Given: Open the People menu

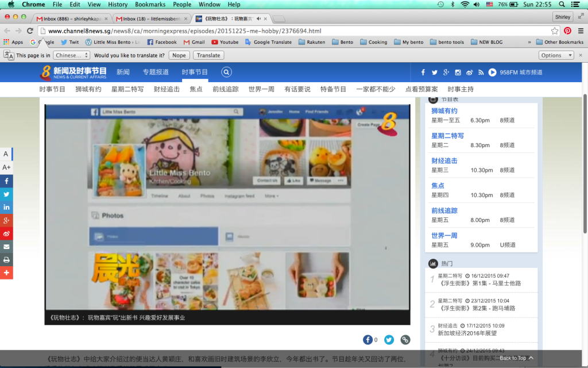Looking at the screenshot, I should 182,4.
